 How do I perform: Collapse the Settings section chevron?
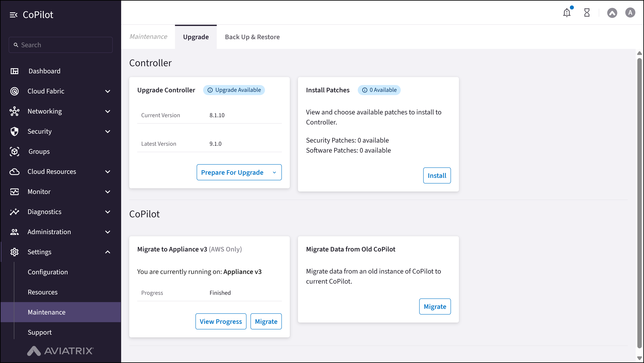point(108,252)
